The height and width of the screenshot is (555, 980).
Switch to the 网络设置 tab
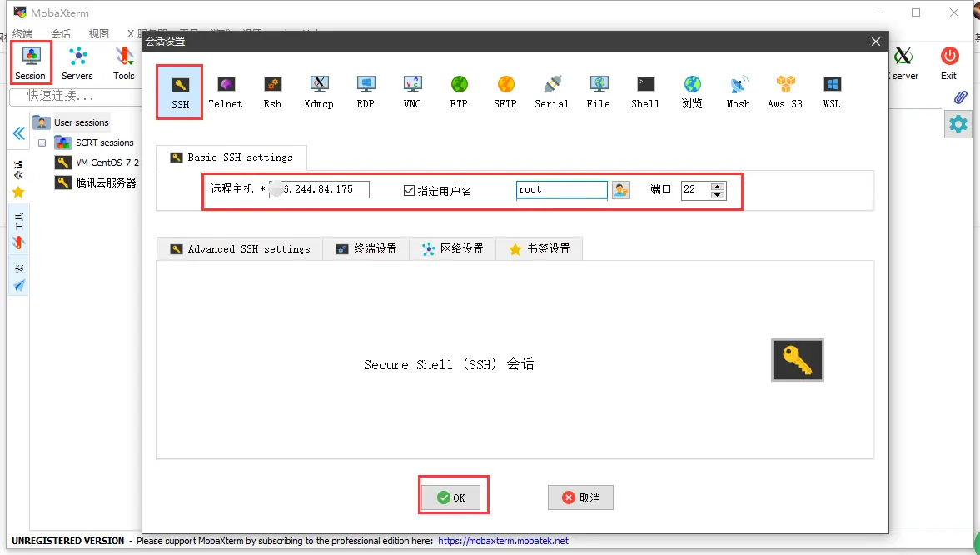click(x=452, y=248)
